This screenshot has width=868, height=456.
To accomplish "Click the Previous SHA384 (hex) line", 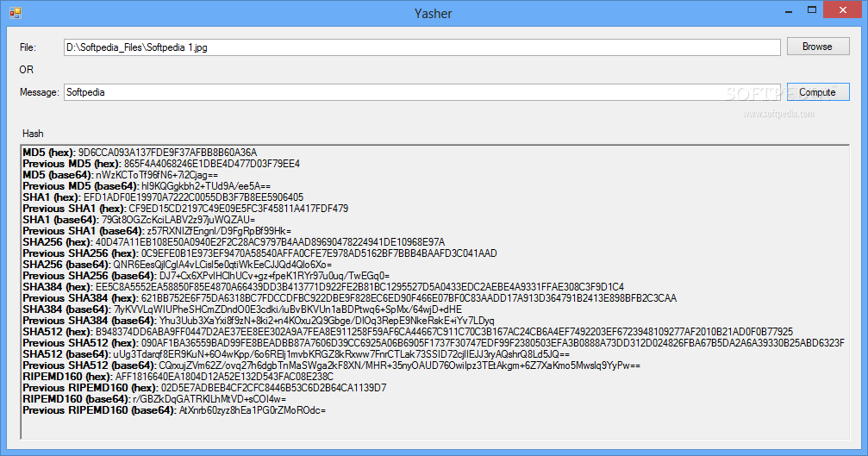I will (350, 298).
